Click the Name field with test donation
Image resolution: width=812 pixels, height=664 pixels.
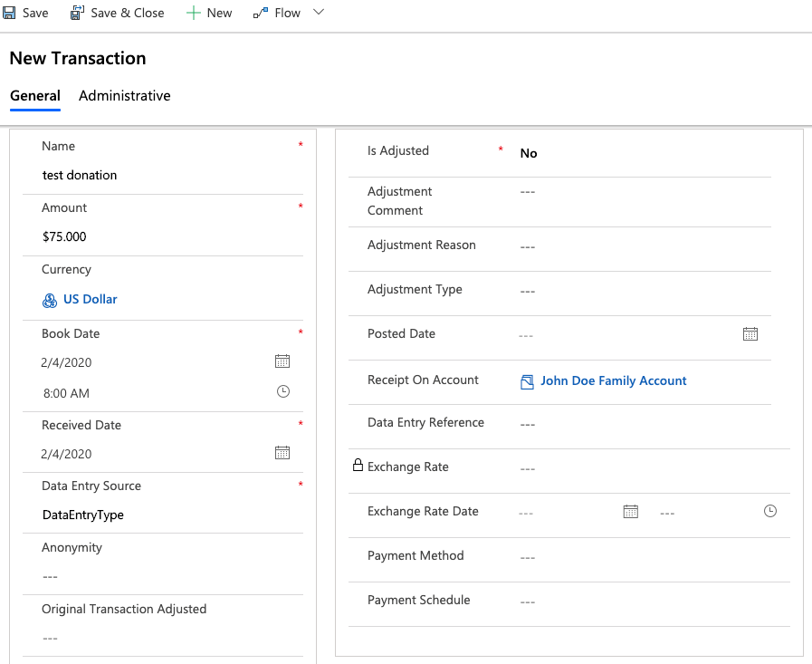[163, 175]
